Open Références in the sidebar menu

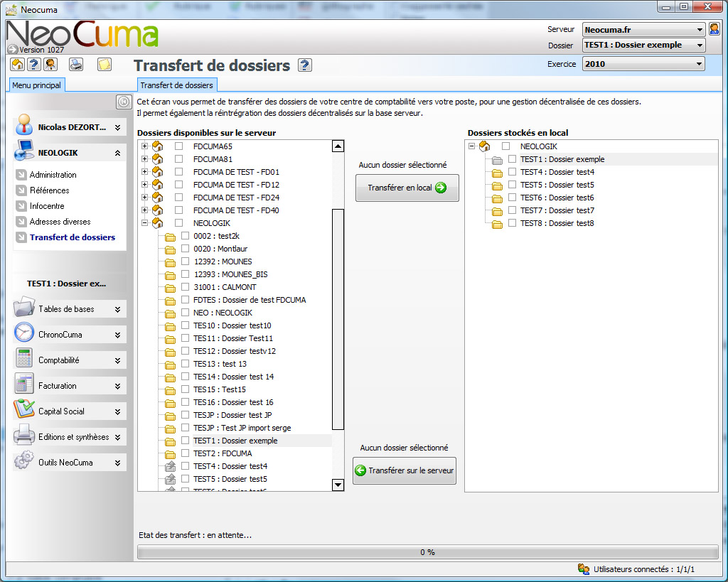coord(49,190)
